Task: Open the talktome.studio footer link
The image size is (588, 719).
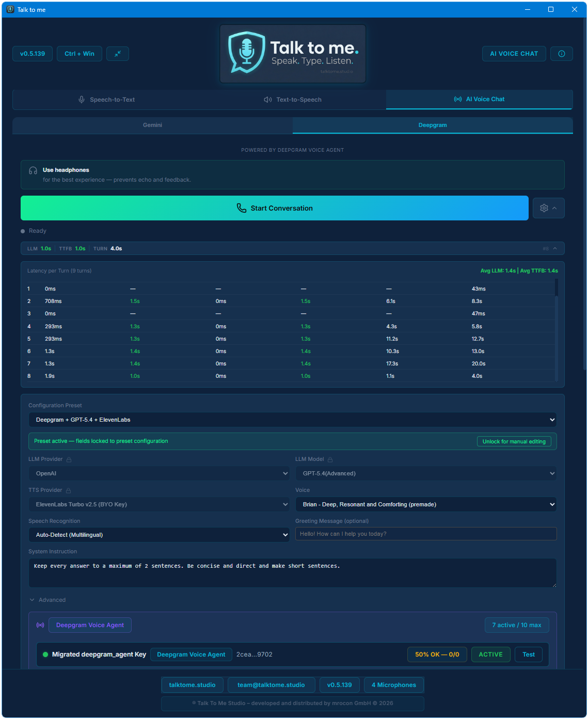Action: coord(192,685)
